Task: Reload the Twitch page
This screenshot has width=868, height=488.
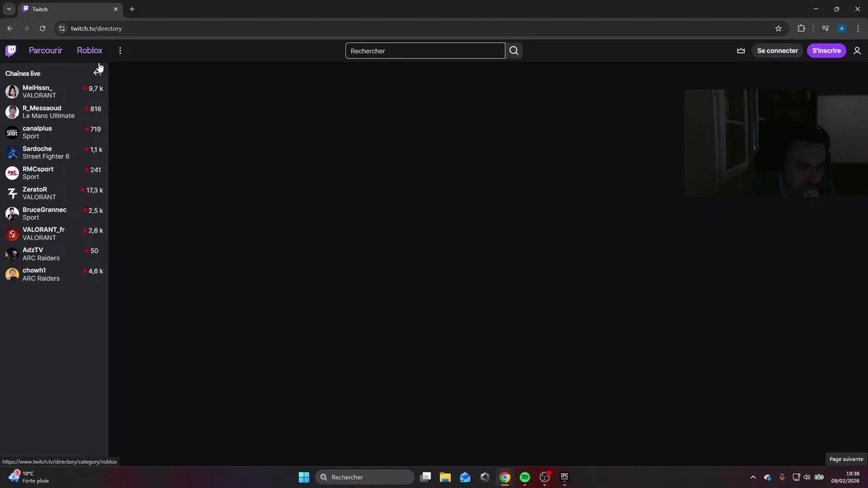Action: tap(42, 28)
